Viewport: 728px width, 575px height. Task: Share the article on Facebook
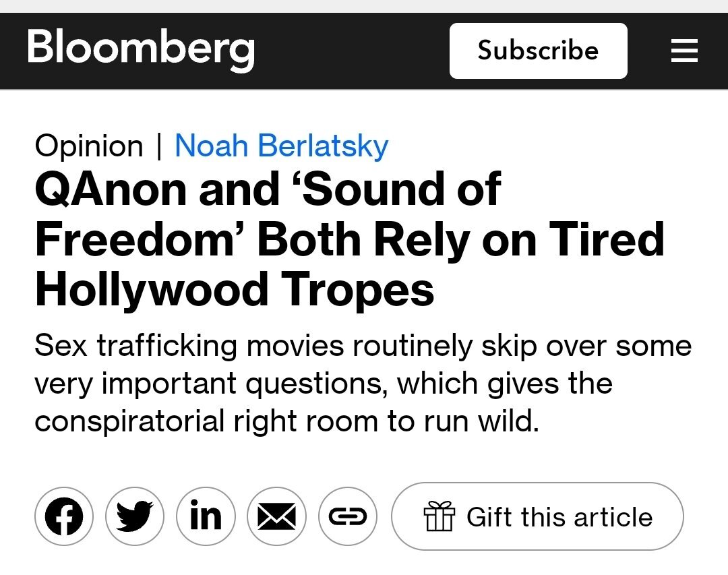pyautogui.click(x=64, y=516)
